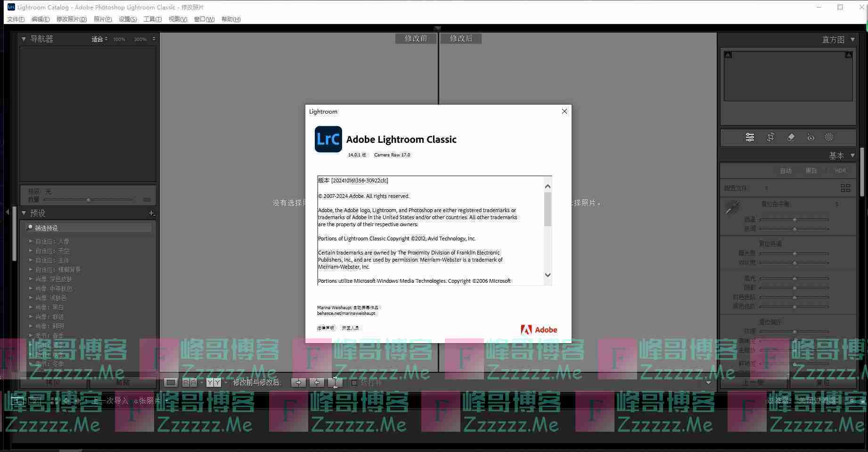The height and width of the screenshot is (452, 868).
Task: Open the 帮助(H) menu
Action: click(x=230, y=19)
